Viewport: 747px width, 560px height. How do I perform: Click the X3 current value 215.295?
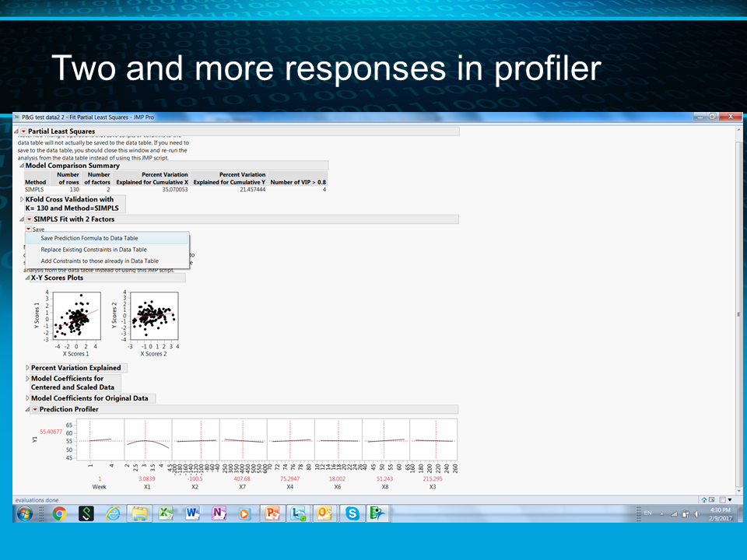click(432, 479)
